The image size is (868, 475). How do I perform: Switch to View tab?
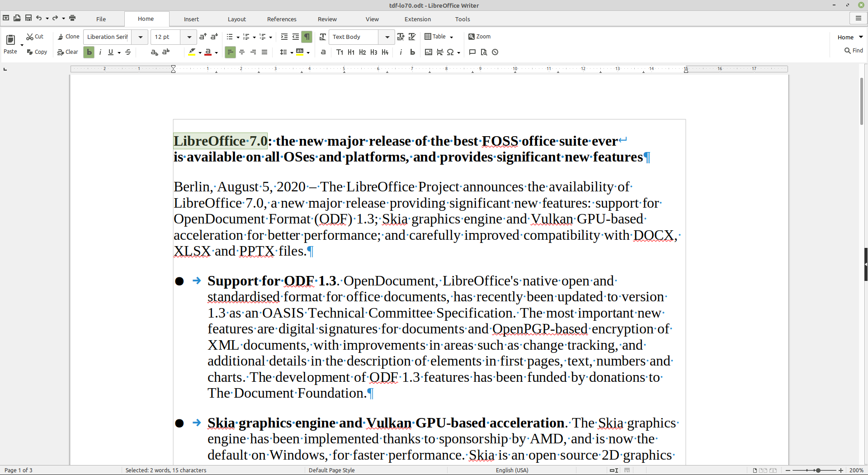click(x=372, y=19)
